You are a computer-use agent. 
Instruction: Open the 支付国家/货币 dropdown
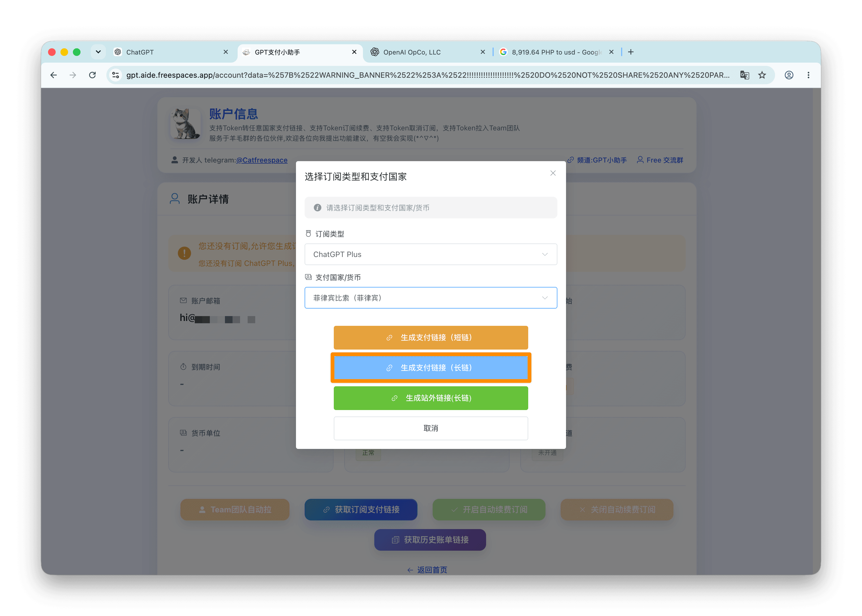[x=431, y=298]
